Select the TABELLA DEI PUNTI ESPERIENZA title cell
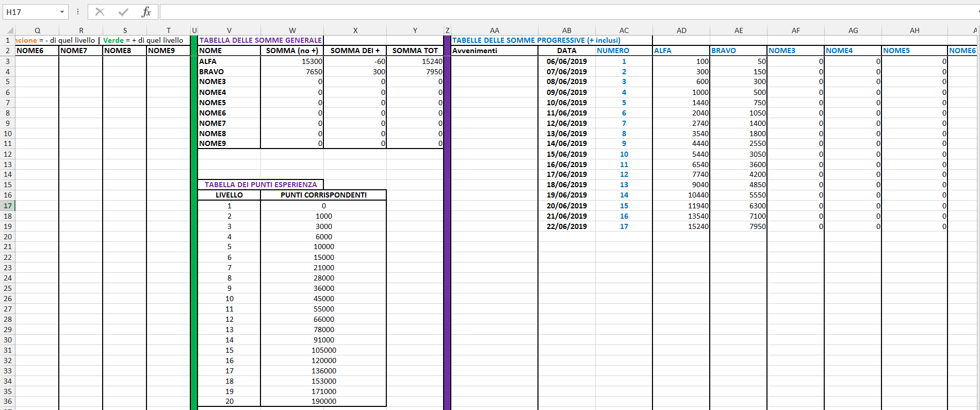This screenshot has height=410, width=980. tap(260, 185)
